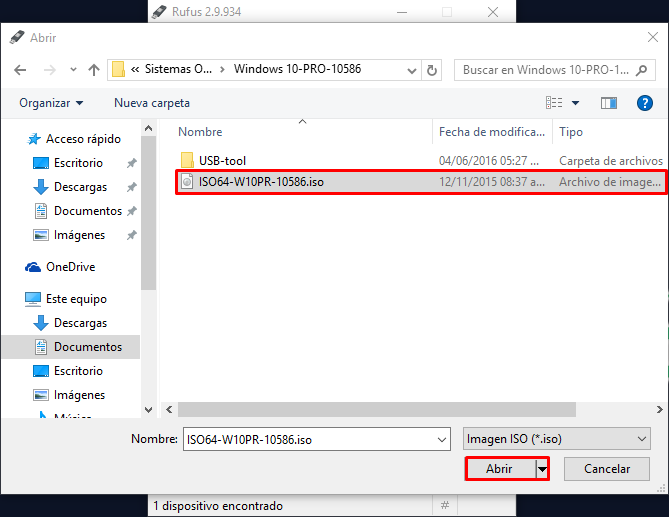Click the 04/06/2016 date cell
The image size is (669, 517).
click(x=489, y=161)
